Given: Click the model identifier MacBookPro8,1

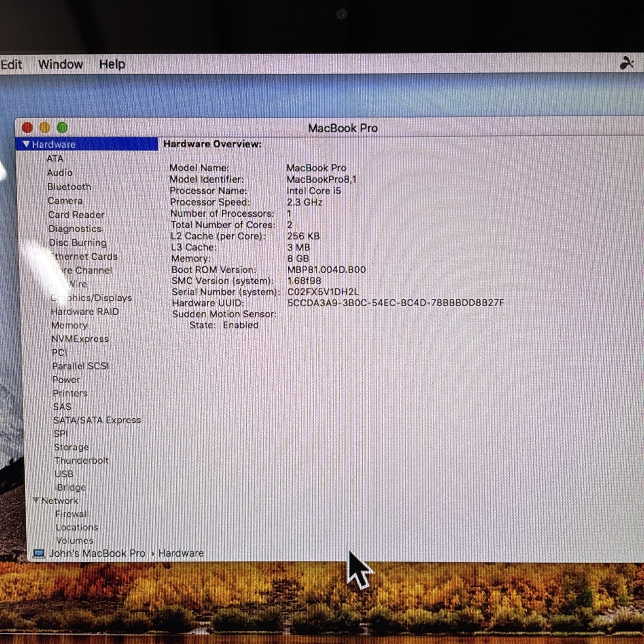Looking at the screenshot, I should click(x=322, y=180).
